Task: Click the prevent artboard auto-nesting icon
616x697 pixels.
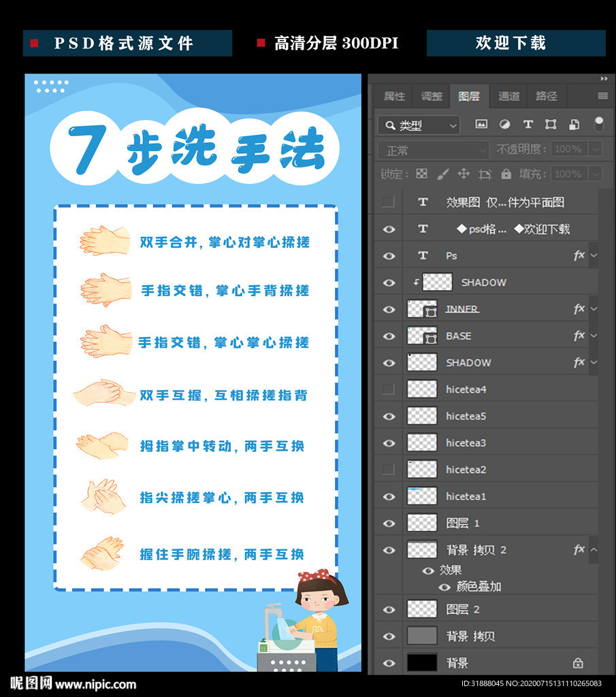Action: [x=485, y=174]
